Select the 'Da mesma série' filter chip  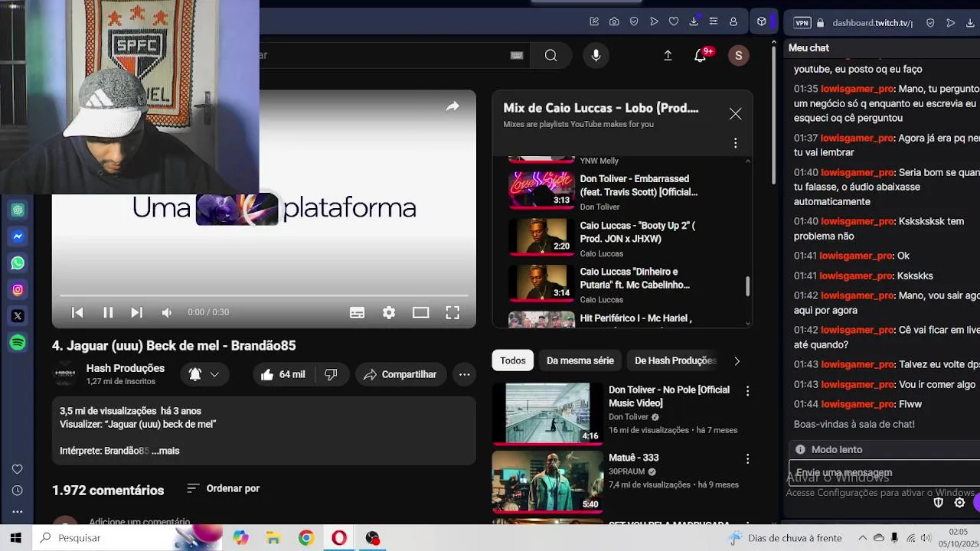click(x=580, y=360)
